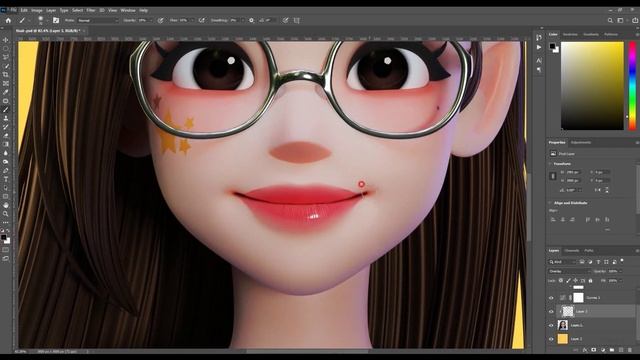Select the Curves 1 mask thumbnail

coord(578,298)
